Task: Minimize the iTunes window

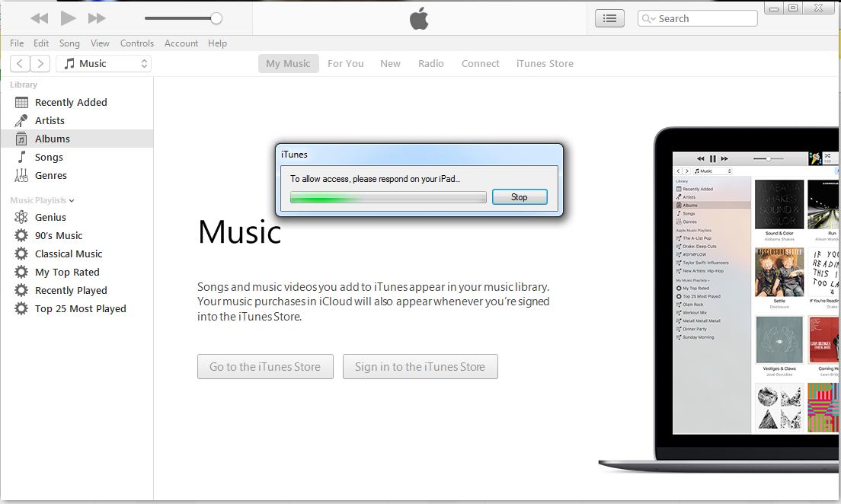Action: 773,8
